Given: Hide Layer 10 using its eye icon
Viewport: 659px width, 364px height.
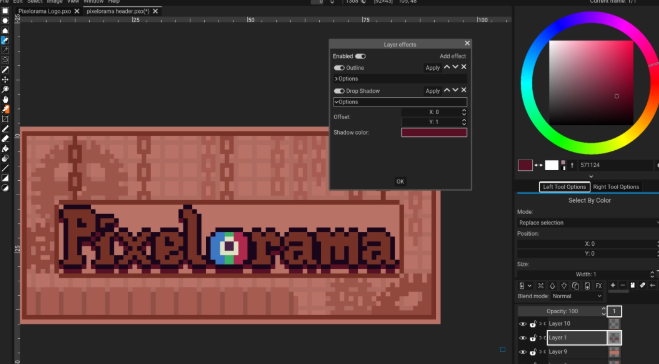Looking at the screenshot, I should coord(523,324).
